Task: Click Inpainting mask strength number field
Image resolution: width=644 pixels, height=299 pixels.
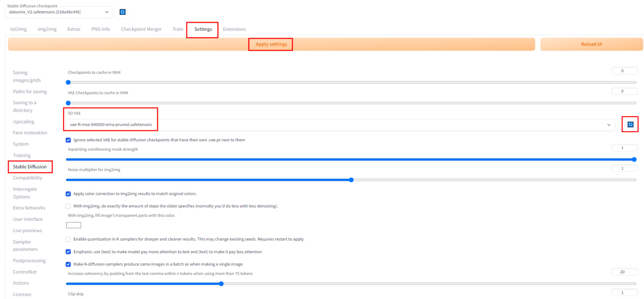Action: tap(624, 148)
